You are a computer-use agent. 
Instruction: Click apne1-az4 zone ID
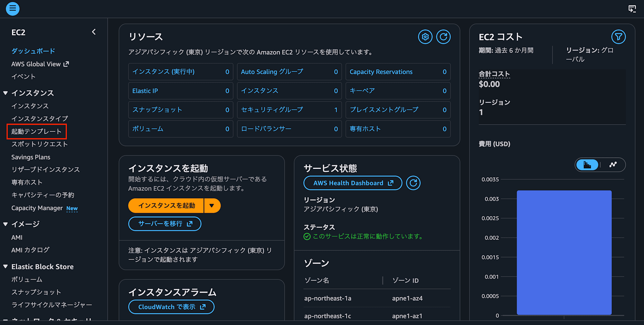pos(407,298)
